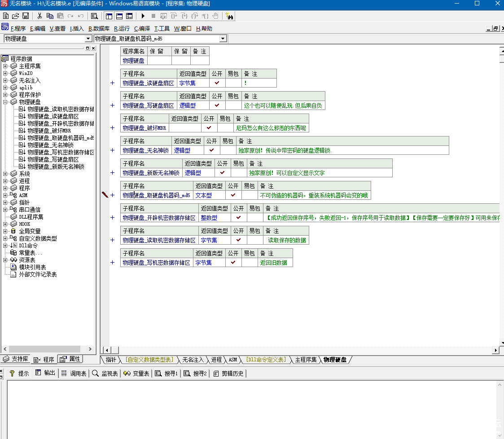Select 模块引用表 in the tree

click(32, 268)
